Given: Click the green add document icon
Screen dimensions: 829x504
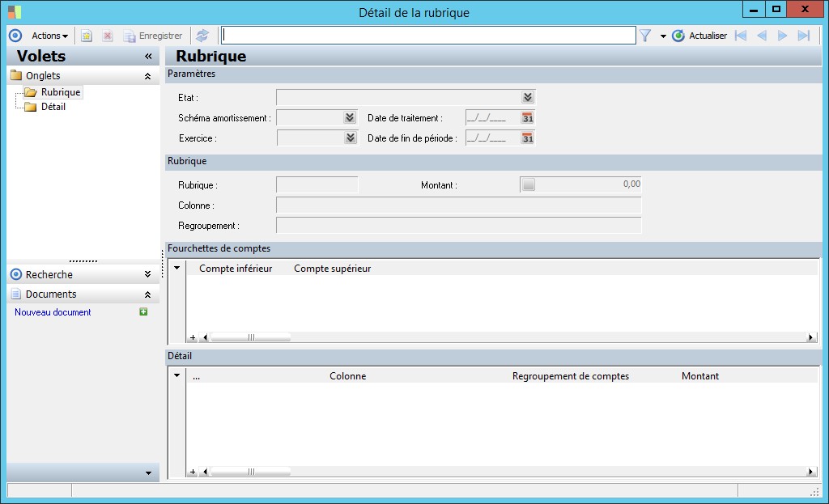Looking at the screenshot, I should point(143,311).
